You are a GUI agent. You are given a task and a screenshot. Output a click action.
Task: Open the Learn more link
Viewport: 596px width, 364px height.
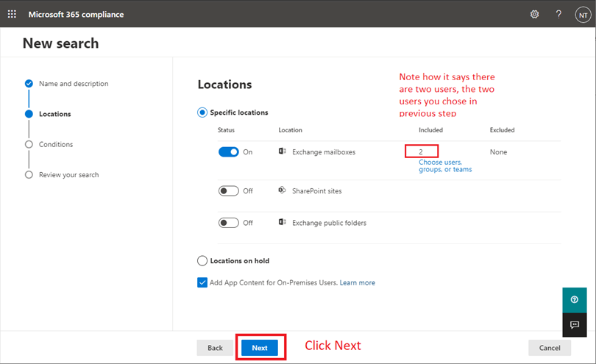(358, 282)
